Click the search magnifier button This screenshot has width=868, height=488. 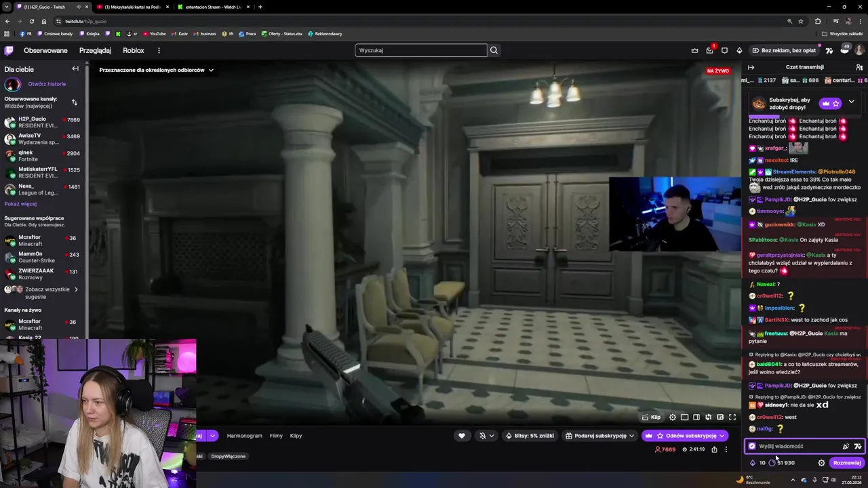pos(494,50)
